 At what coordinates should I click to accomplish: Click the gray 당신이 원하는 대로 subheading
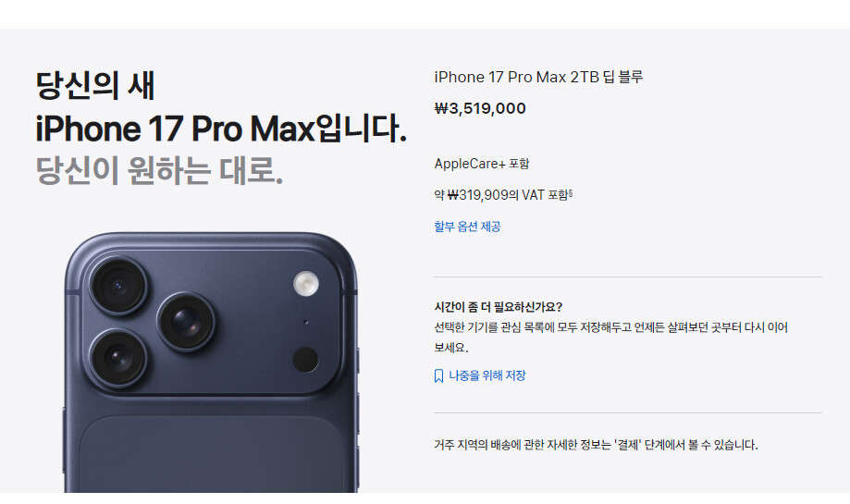coord(159,171)
